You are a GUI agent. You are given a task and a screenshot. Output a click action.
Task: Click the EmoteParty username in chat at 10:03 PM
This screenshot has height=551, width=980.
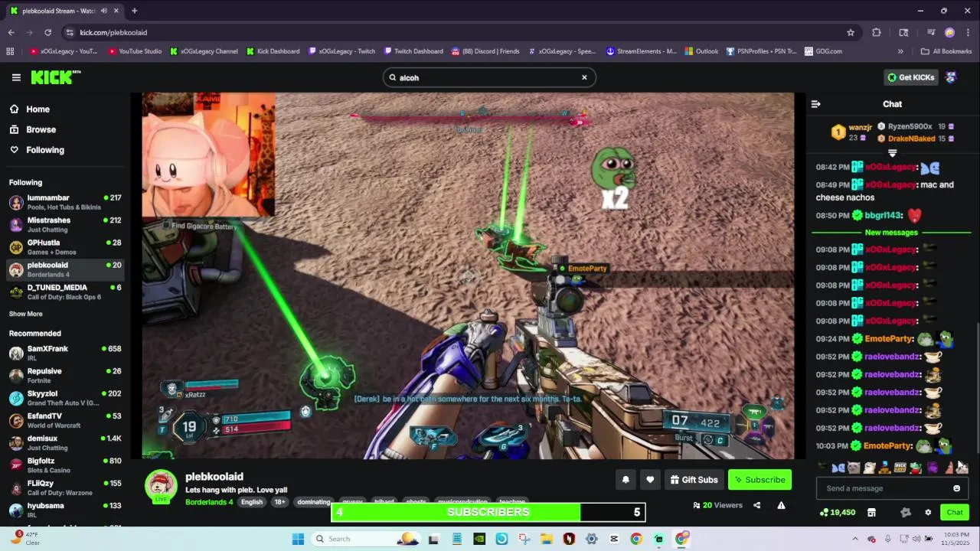[x=888, y=445]
